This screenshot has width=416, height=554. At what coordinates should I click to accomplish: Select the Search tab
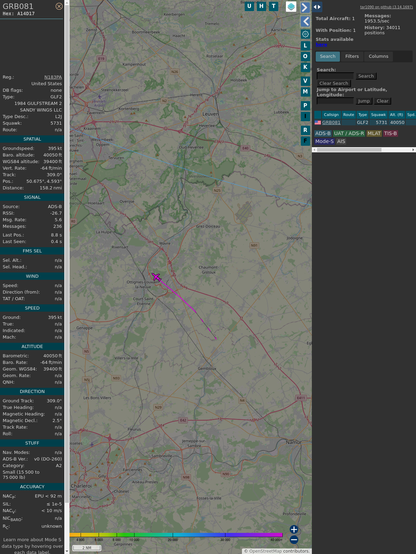click(328, 56)
